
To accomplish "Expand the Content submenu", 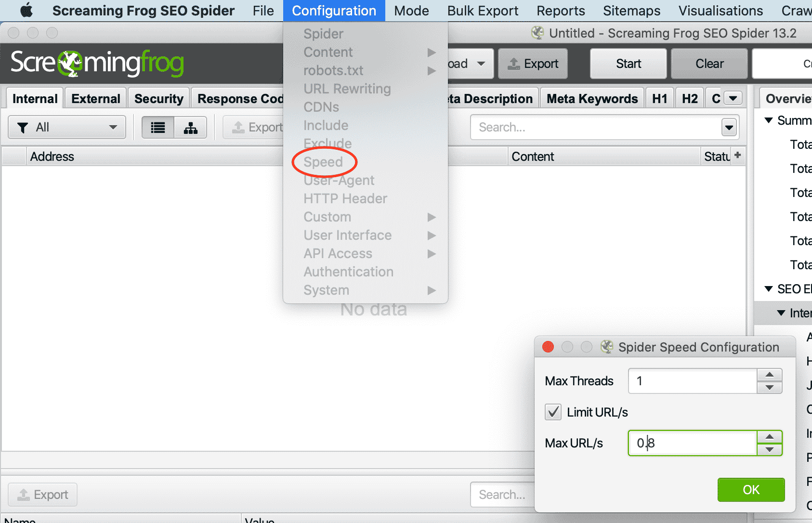I will point(432,52).
